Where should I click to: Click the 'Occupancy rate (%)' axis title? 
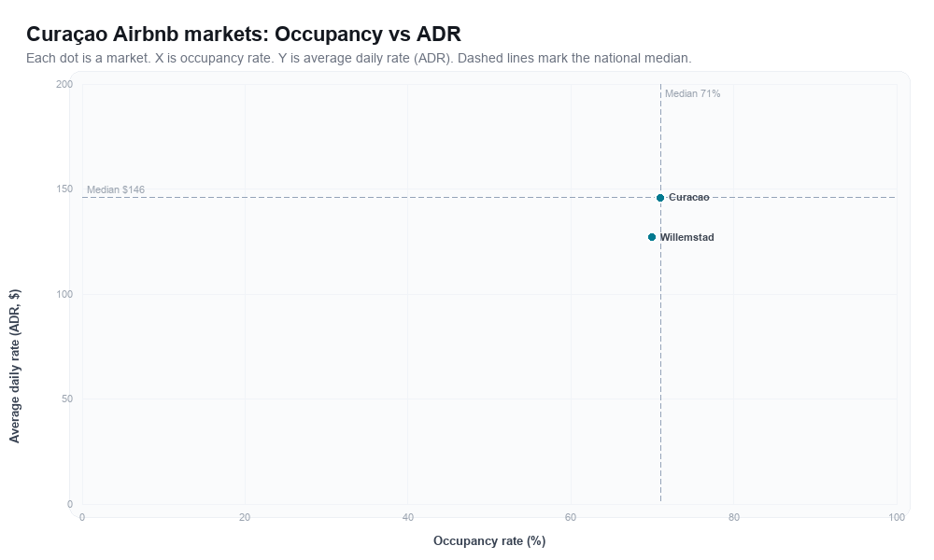point(489,541)
